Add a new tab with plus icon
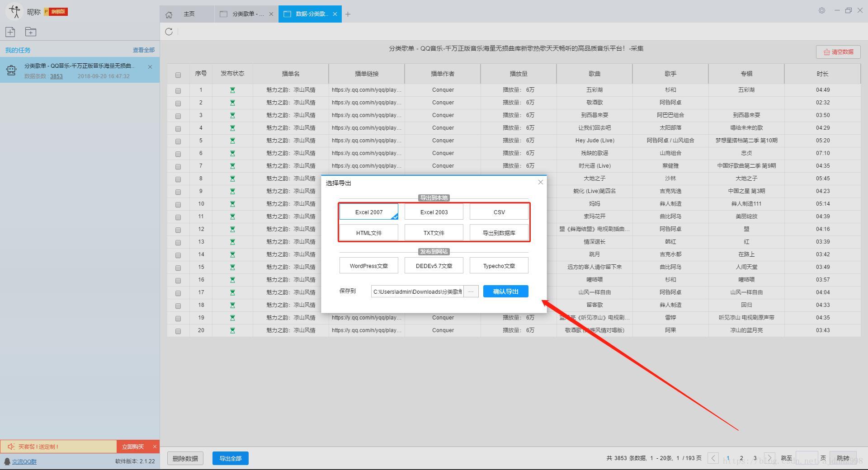 pyautogui.click(x=348, y=14)
